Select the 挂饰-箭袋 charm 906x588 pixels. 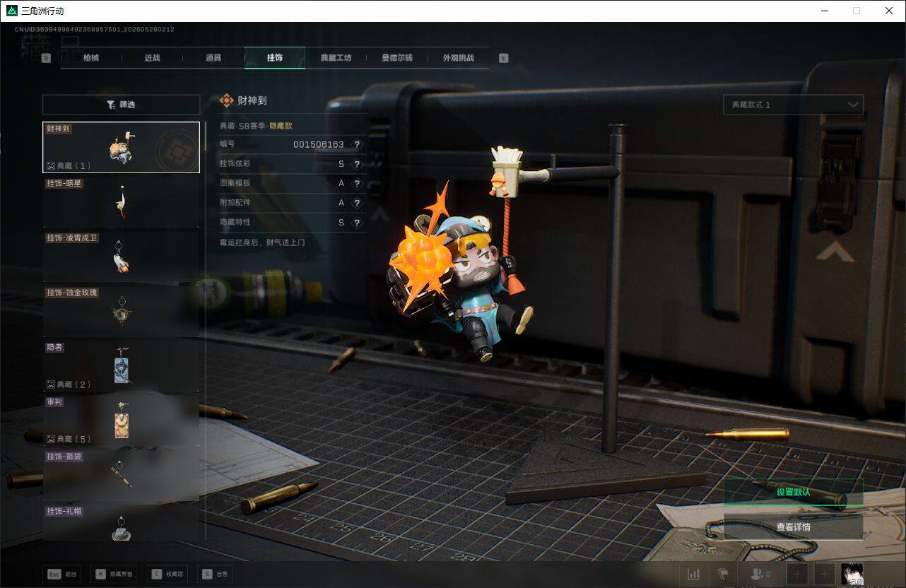coord(121,476)
